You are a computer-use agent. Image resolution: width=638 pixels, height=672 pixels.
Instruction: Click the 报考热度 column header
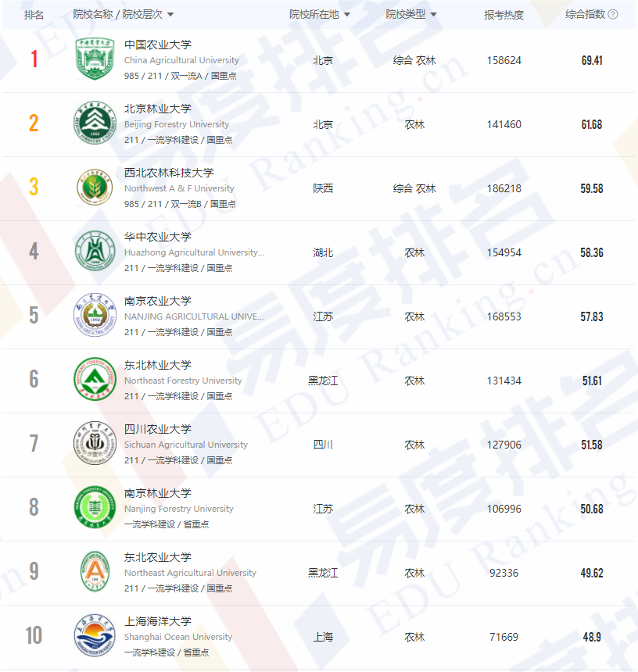pyautogui.click(x=504, y=15)
